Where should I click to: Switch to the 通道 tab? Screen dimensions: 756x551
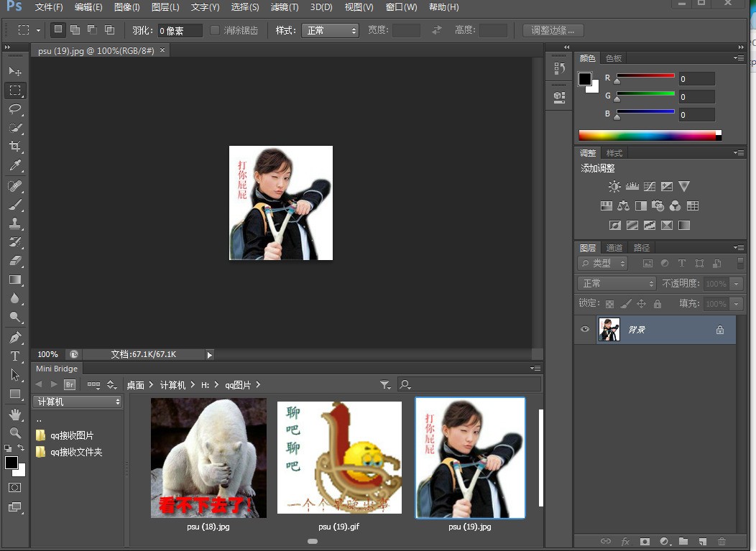pos(614,248)
